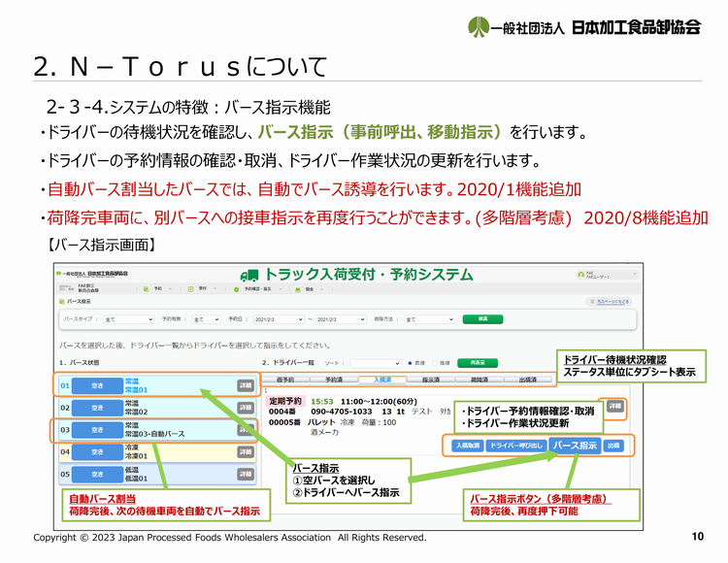Viewport: 728px width, 563px height.
Task: Click the phone number 090-4705-1033
Action: 342,412
